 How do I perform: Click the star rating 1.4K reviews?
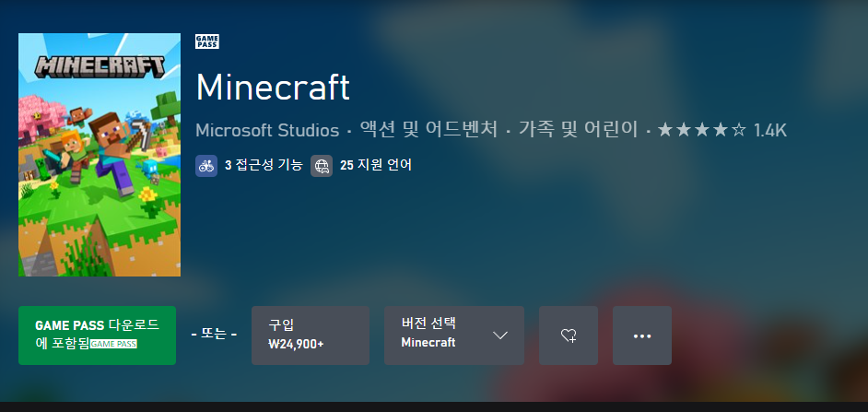pos(721,130)
